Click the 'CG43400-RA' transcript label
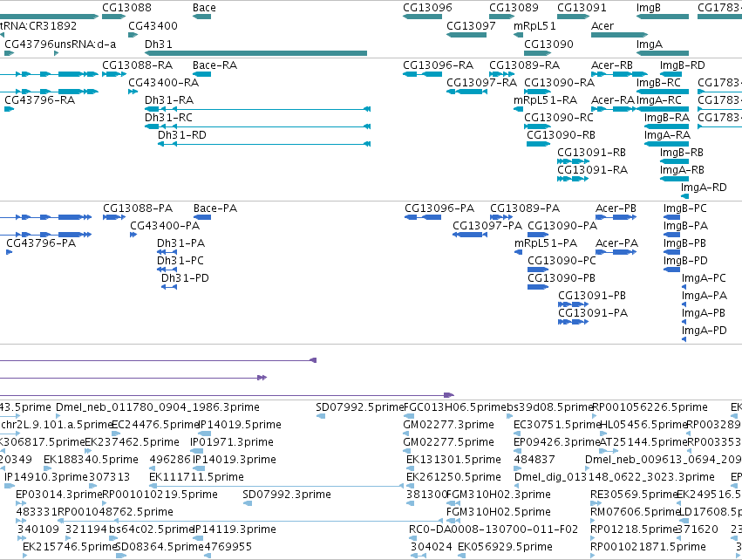Image resolution: width=742 pixels, height=560 pixels. [x=164, y=83]
